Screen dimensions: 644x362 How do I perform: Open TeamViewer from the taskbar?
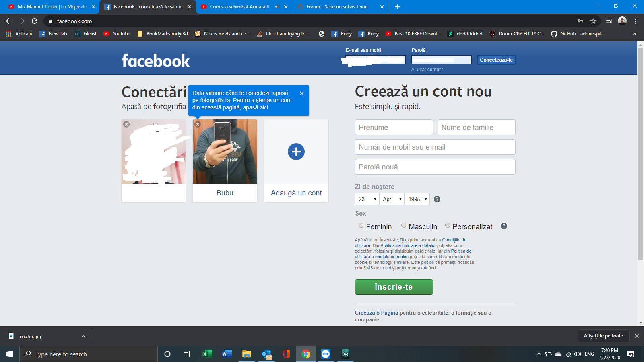(326, 354)
